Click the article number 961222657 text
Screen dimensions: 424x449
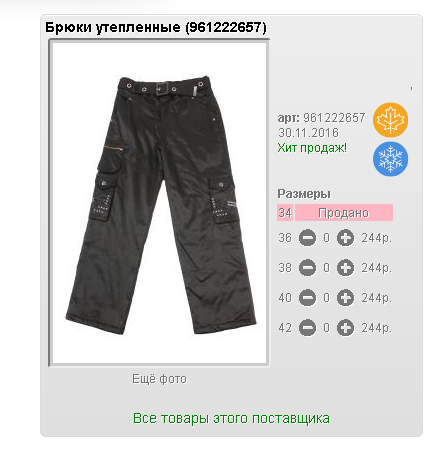334,118
